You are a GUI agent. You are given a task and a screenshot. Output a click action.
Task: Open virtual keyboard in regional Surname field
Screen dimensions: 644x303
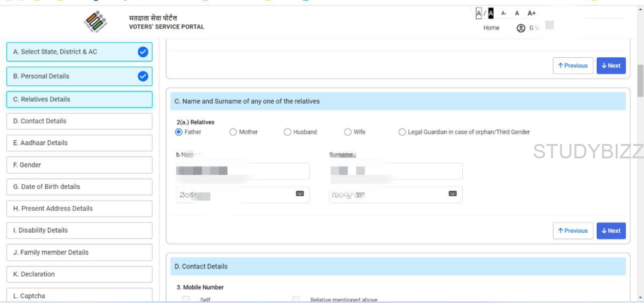(x=452, y=194)
